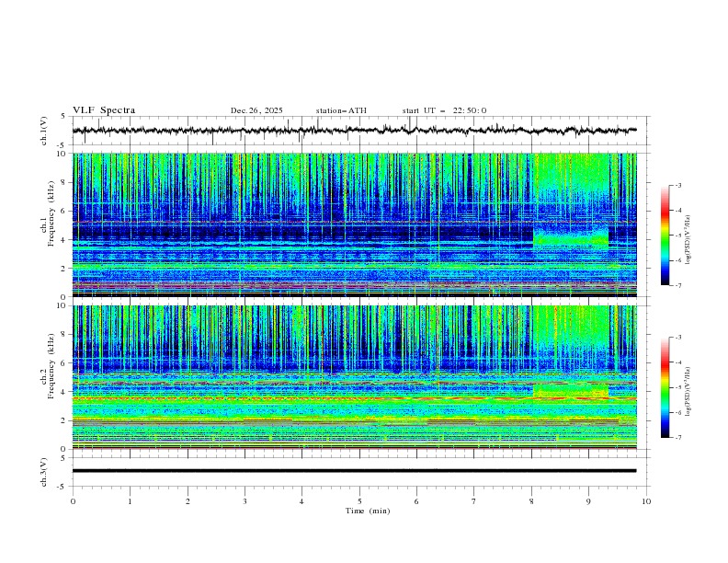This screenshot has height=563, width=728.
Task: Click the "-7" tick on the ch.2 colorbar
Action: tap(677, 438)
